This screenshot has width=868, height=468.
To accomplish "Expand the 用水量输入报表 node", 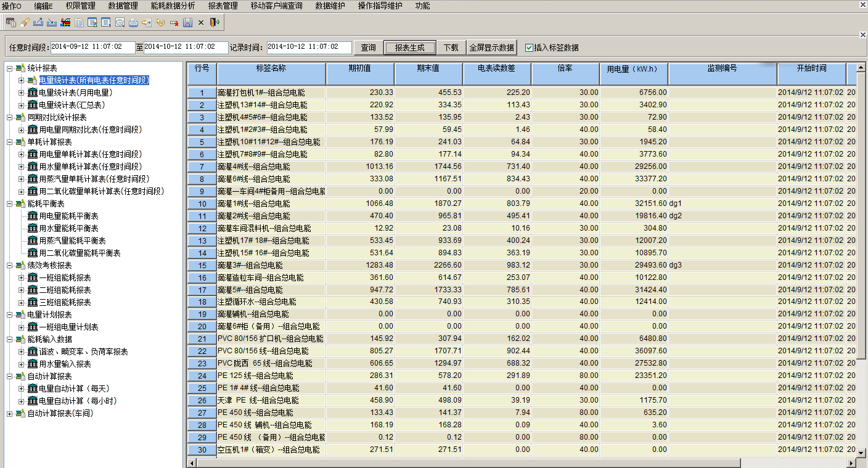I will coord(20,364).
